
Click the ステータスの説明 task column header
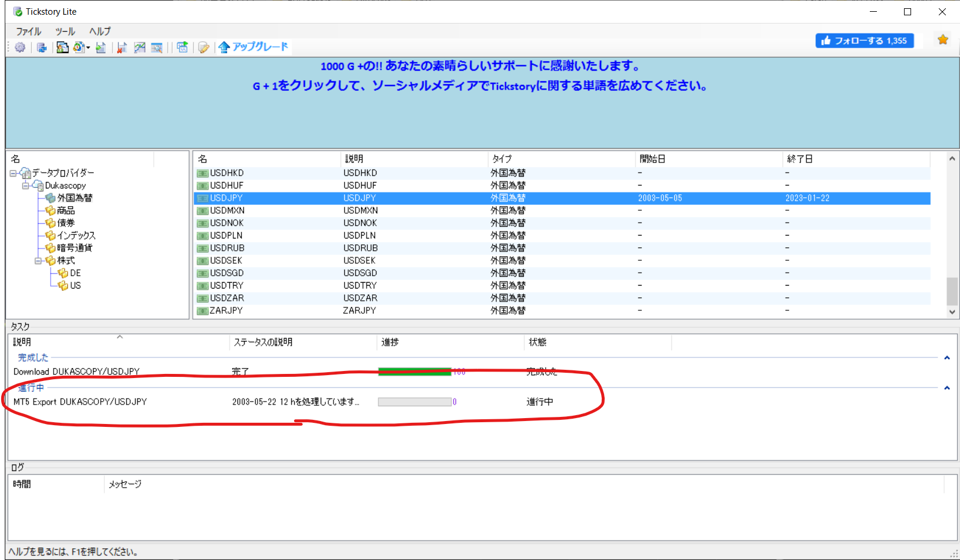[303, 342]
